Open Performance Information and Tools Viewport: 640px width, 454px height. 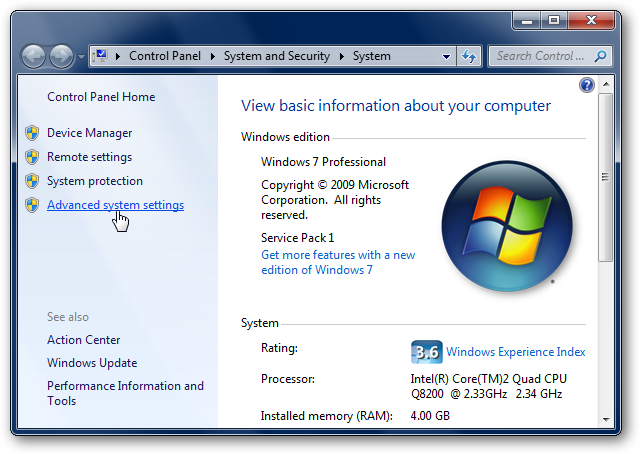(x=125, y=393)
